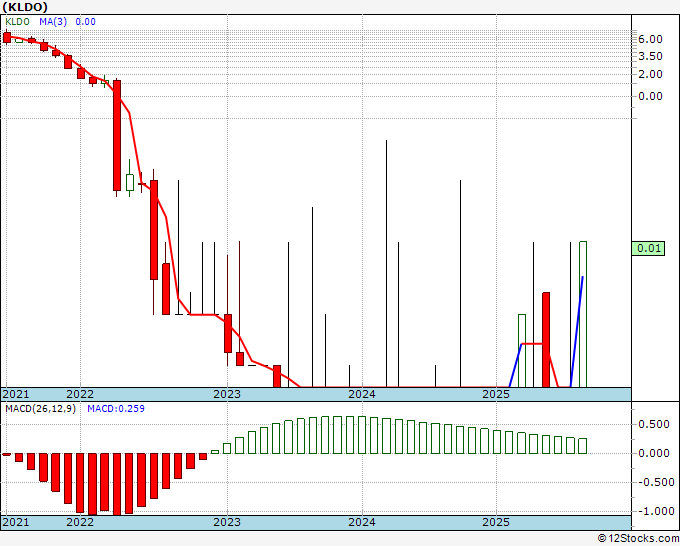This screenshot has height=546, width=680.
Task: Click 2021 on the MACD time axis
Action: (16, 522)
